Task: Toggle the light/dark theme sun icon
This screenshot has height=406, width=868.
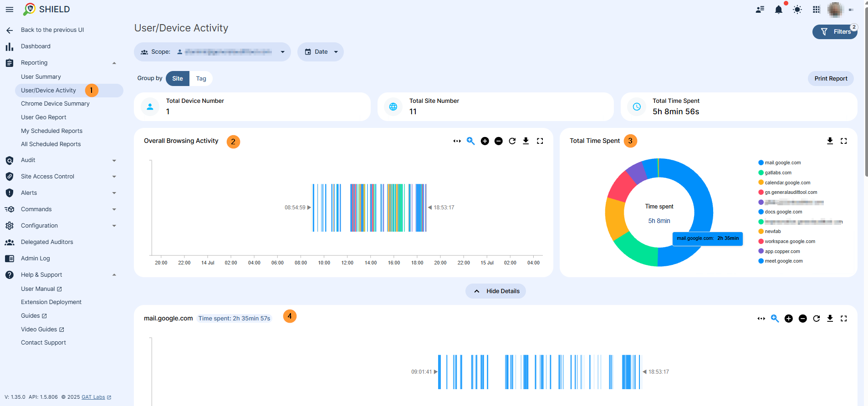Action: [797, 10]
